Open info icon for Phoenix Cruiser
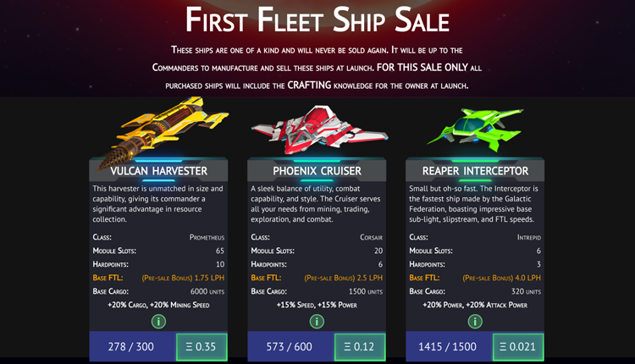 (x=317, y=322)
